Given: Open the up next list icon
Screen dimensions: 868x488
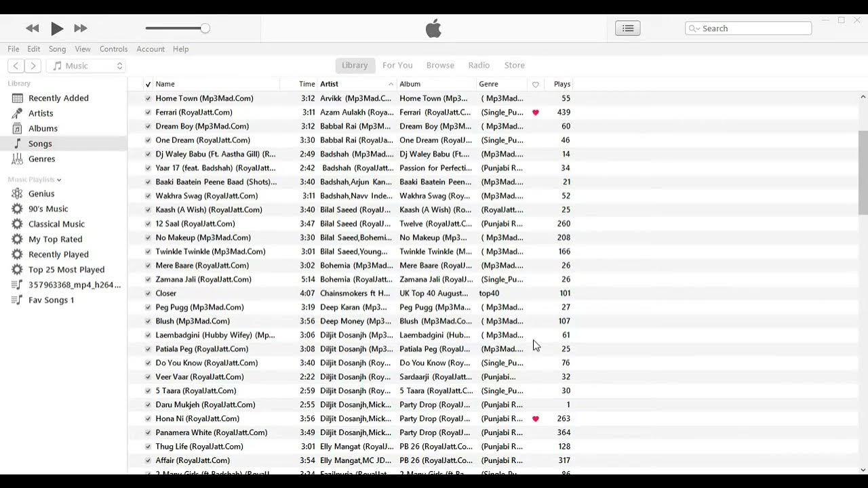Looking at the screenshot, I should [628, 28].
